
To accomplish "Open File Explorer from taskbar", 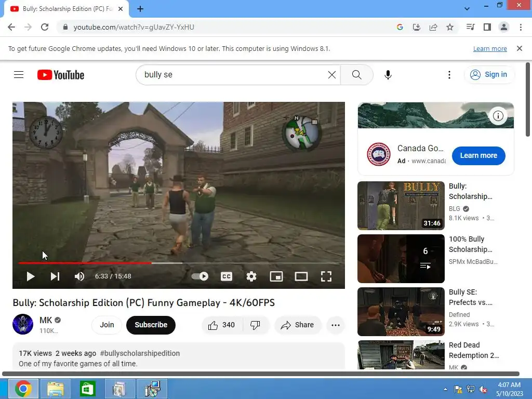I will [x=55, y=389].
